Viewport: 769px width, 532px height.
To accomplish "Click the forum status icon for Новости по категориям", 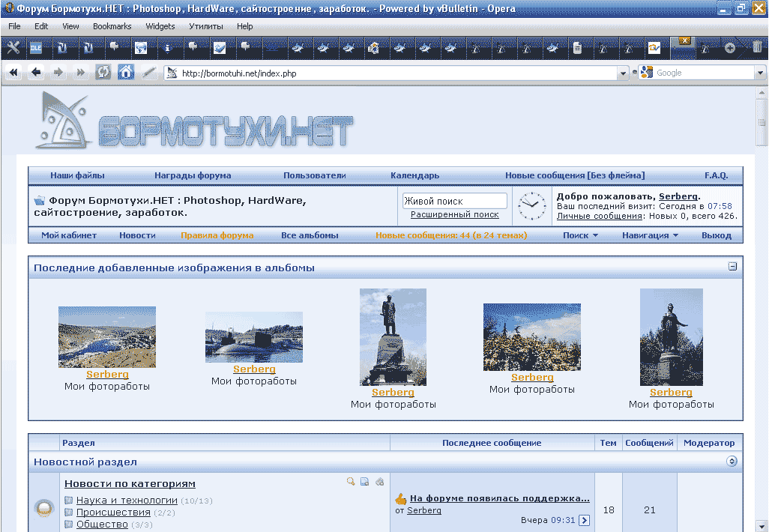I will pyautogui.click(x=44, y=507).
